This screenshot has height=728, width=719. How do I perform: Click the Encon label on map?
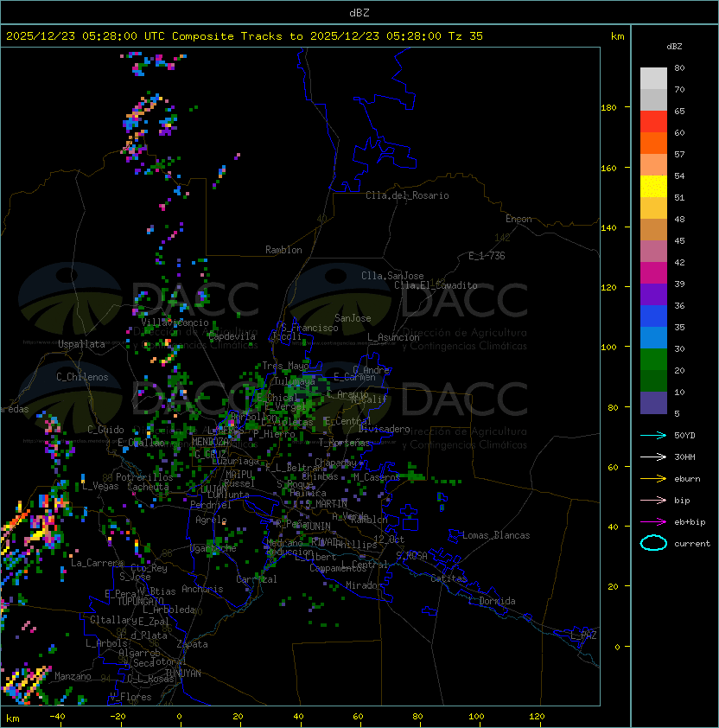coord(519,219)
